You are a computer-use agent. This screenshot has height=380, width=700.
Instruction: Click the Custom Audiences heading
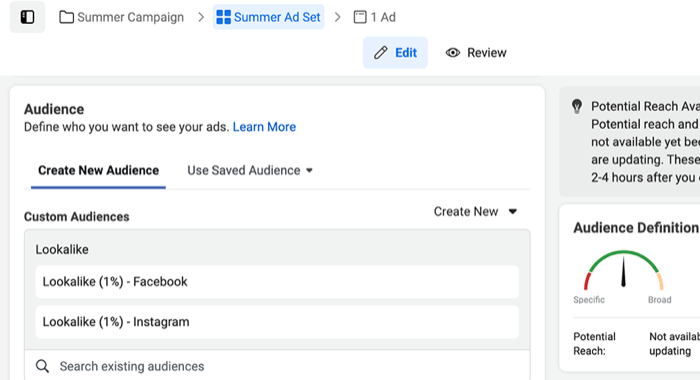tap(76, 217)
